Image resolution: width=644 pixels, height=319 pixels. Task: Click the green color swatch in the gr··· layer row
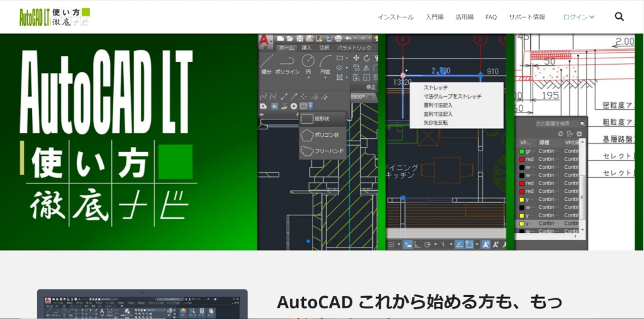(521, 151)
